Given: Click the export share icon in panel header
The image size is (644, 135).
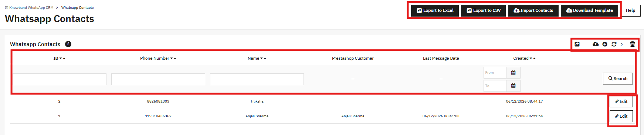Looking at the screenshot, I should coord(577,44).
